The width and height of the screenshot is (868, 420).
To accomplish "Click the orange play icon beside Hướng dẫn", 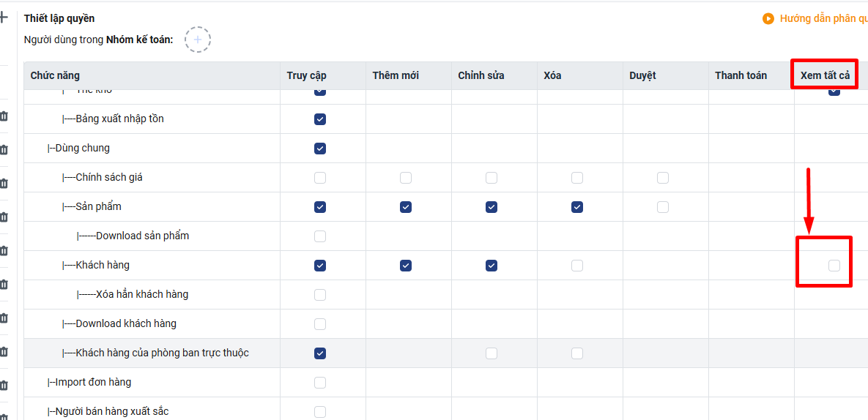I will (768, 19).
